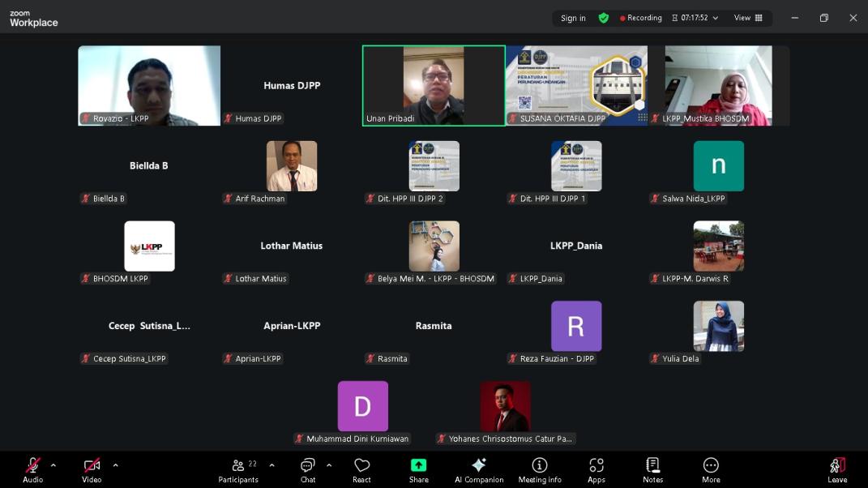The width and height of the screenshot is (868, 488).
Task: Open the Meeting info icon
Action: click(539, 465)
